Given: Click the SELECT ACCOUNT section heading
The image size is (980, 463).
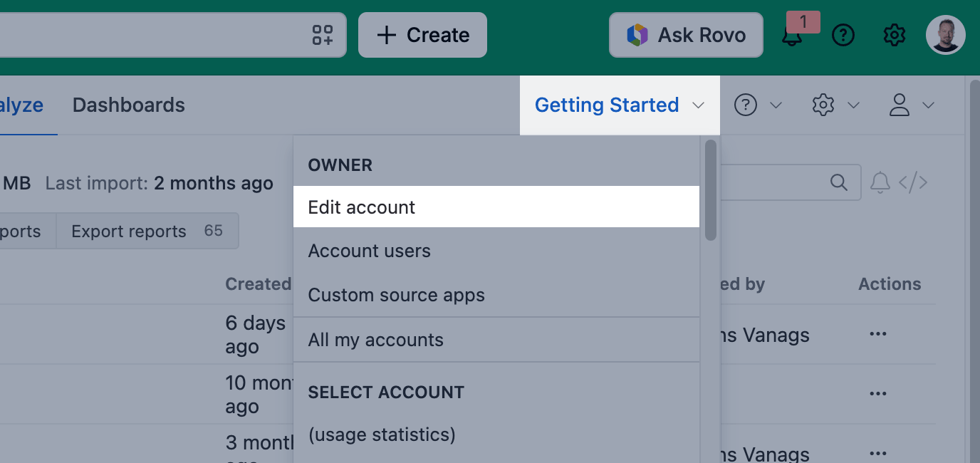Looking at the screenshot, I should pyautogui.click(x=386, y=392).
